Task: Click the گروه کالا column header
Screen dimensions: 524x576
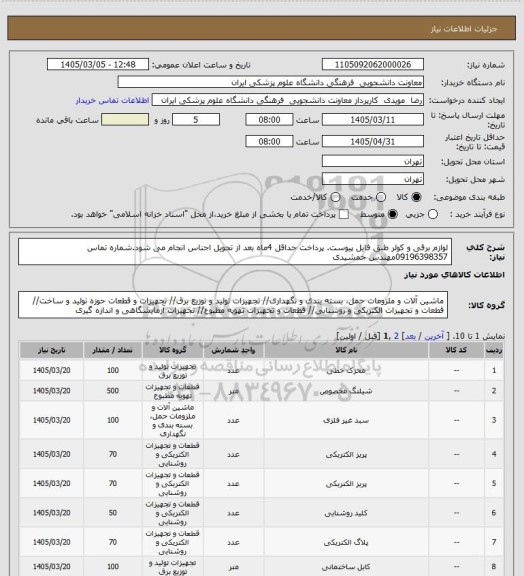Action: (x=173, y=350)
